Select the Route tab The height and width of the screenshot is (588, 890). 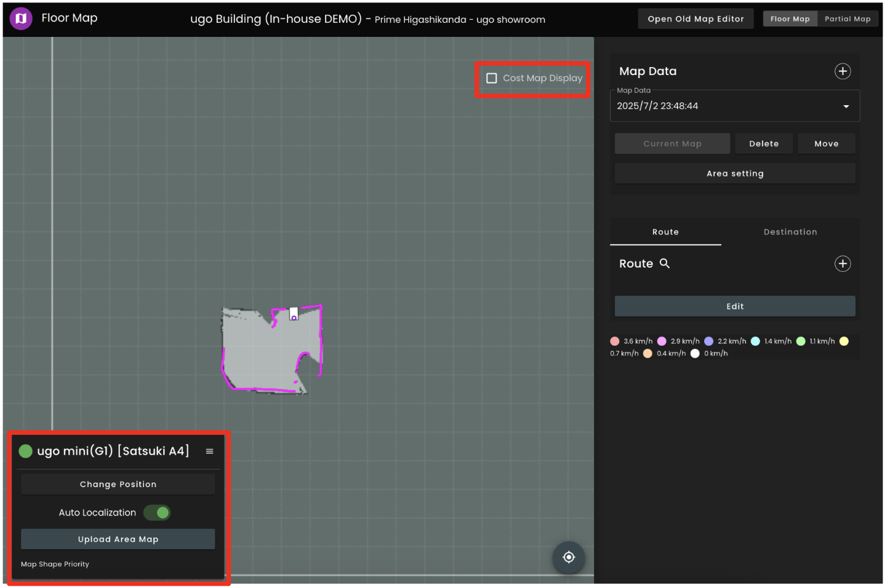(x=665, y=232)
